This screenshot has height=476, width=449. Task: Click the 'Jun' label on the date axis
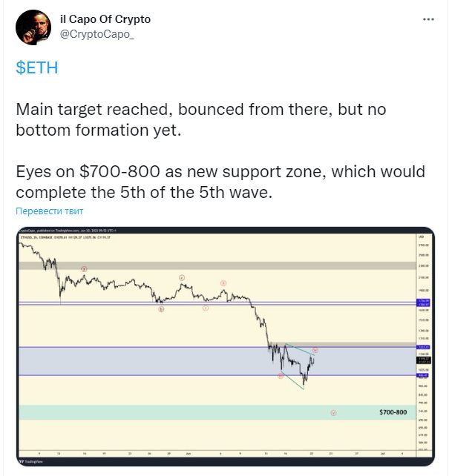click(x=189, y=454)
